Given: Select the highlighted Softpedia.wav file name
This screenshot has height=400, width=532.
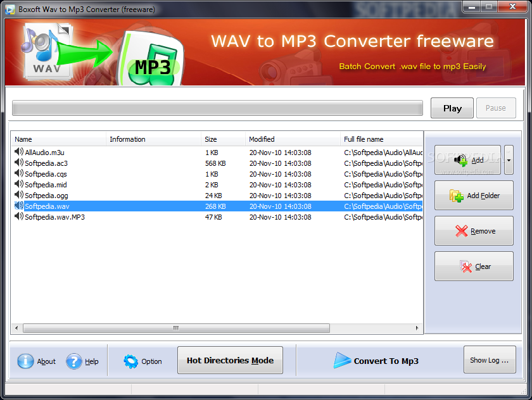Looking at the screenshot, I should click(47, 206).
